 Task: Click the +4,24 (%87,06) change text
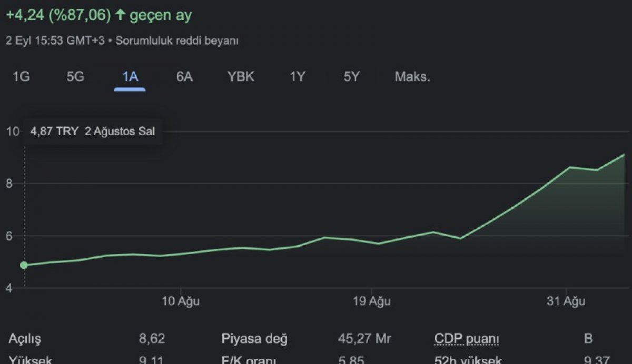click(58, 15)
